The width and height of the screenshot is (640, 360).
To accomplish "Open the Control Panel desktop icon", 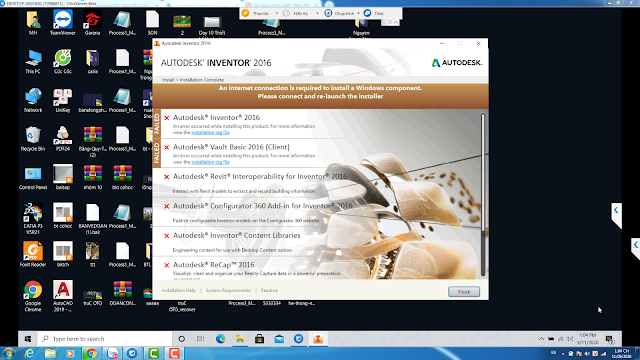I will [x=33, y=178].
